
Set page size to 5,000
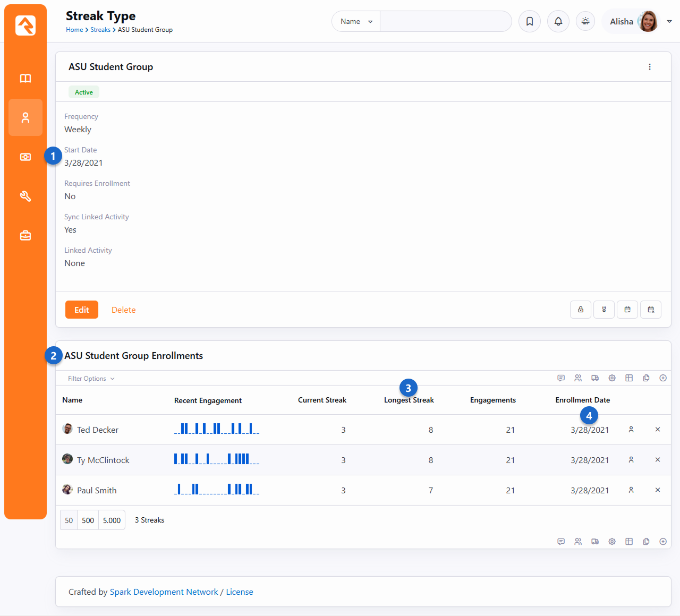click(112, 520)
